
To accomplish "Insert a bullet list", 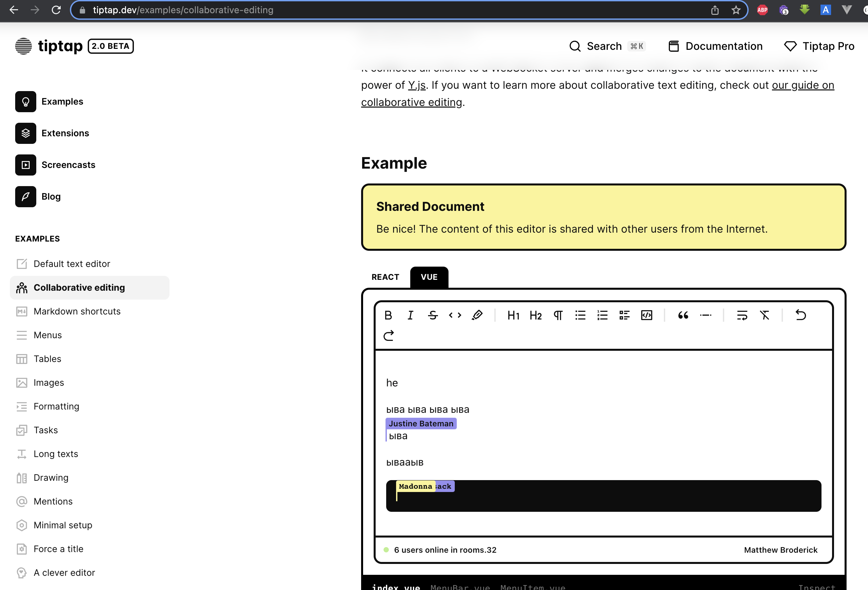I will tap(580, 315).
